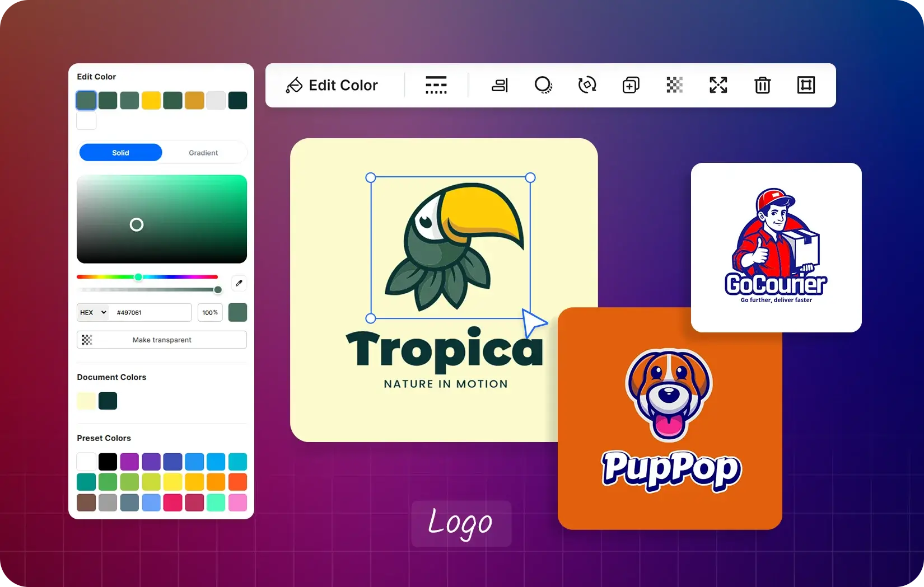924x587 pixels.
Task: Delete selection using the trash icon
Action: click(762, 85)
